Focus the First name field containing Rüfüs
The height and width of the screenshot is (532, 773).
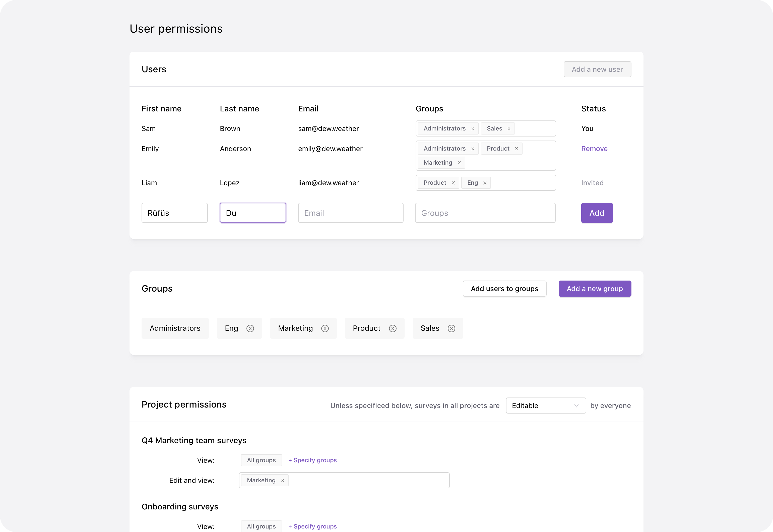click(x=175, y=213)
